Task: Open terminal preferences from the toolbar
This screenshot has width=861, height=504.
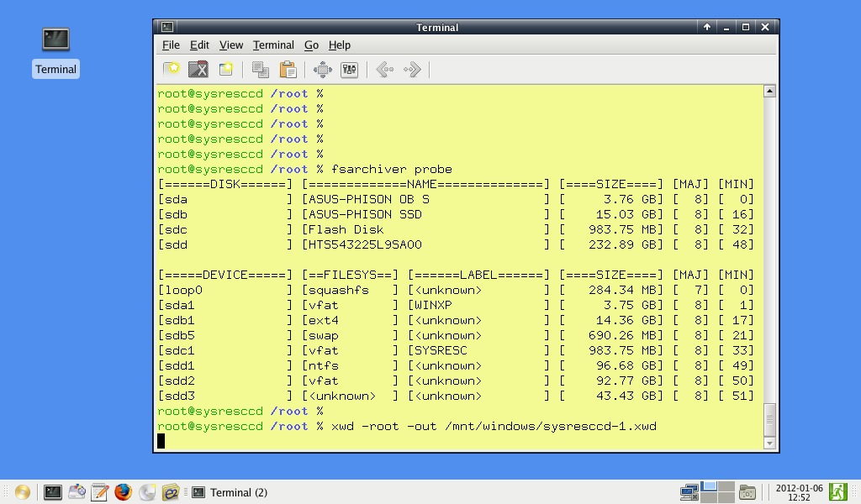Action: click(349, 69)
